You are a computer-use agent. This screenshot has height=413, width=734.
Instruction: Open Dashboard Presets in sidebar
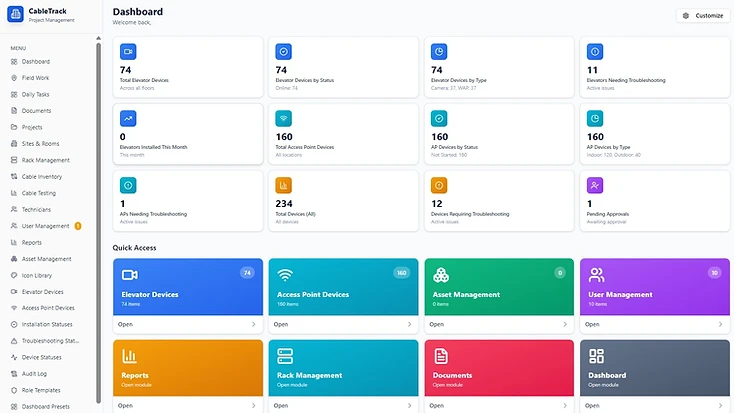point(45,406)
